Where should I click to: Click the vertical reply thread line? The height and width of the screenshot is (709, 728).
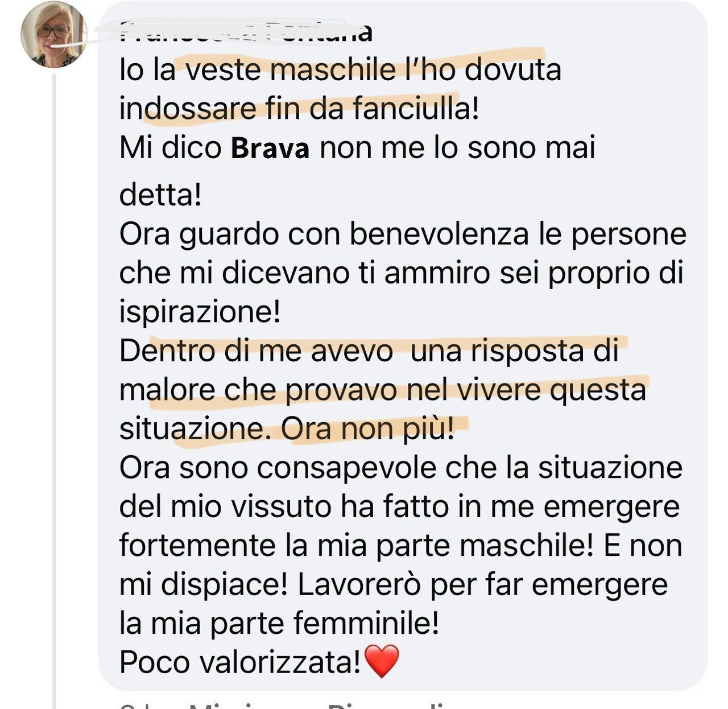55,398
